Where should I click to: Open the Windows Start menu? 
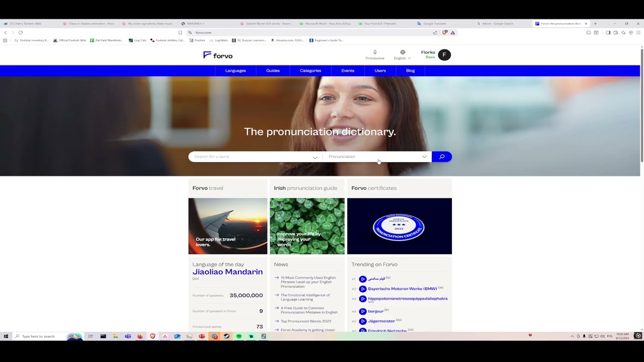(x=6, y=336)
